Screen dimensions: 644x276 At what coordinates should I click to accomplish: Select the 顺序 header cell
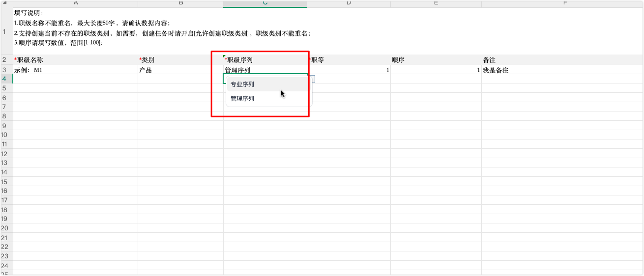click(x=436, y=60)
